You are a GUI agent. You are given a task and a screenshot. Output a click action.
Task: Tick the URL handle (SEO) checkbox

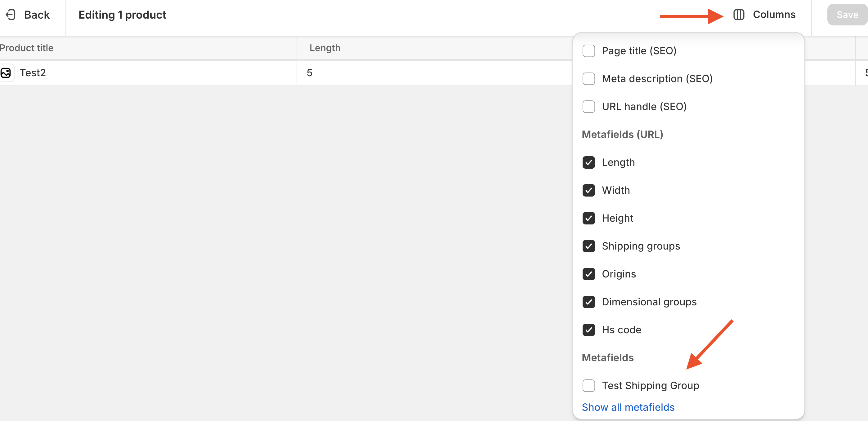tap(588, 107)
